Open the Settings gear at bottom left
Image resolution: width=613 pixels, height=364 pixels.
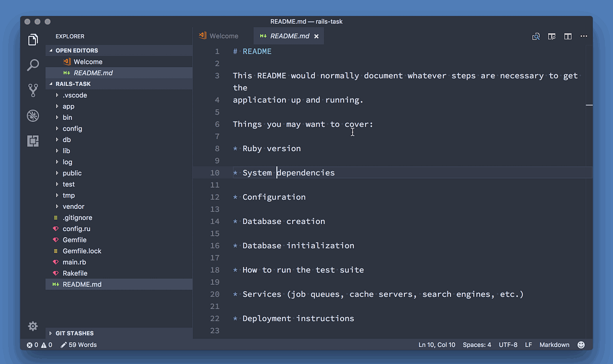[33, 326]
